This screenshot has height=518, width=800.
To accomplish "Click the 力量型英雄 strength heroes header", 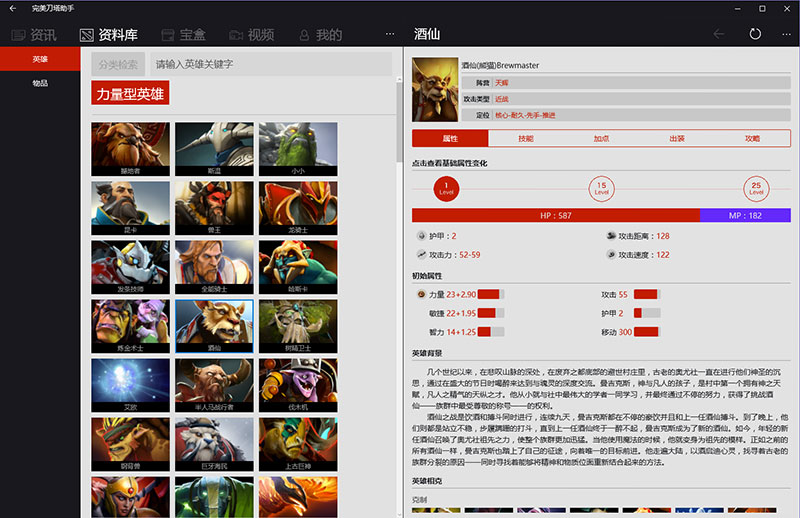I will point(130,93).
